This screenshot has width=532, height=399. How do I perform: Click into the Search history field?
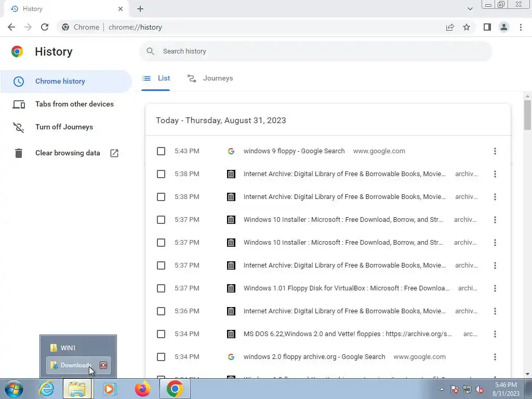point(315,51)
